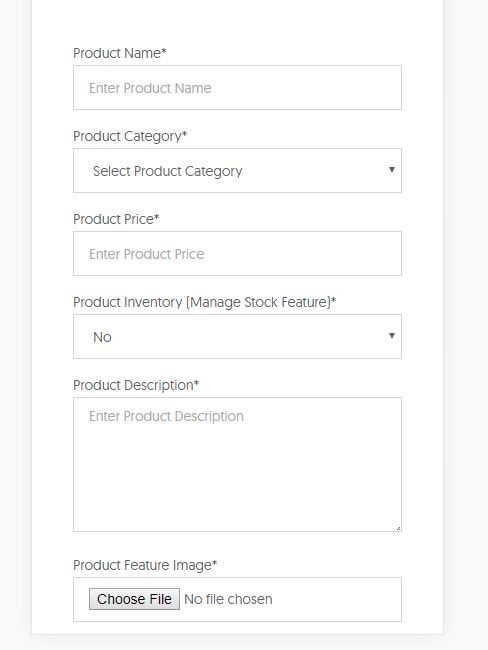This screenshot has height=650, width=488.
Task: Click the 'Enter Product Description' placeholder text
Action: (166, 416)
